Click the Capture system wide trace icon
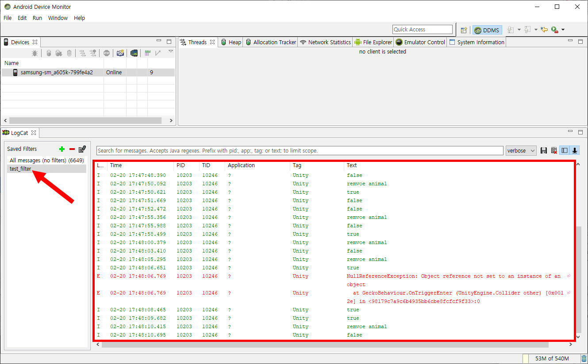Screen dimensions: 588x364 pos(147,53)
